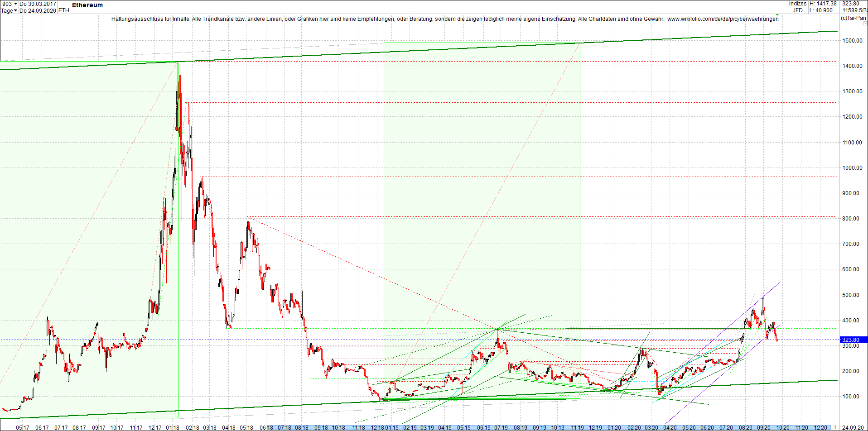The height and width of the screenshot is (431, 868).
Task: Click the 03 20 month label on time axis
Action: [651, 427]
